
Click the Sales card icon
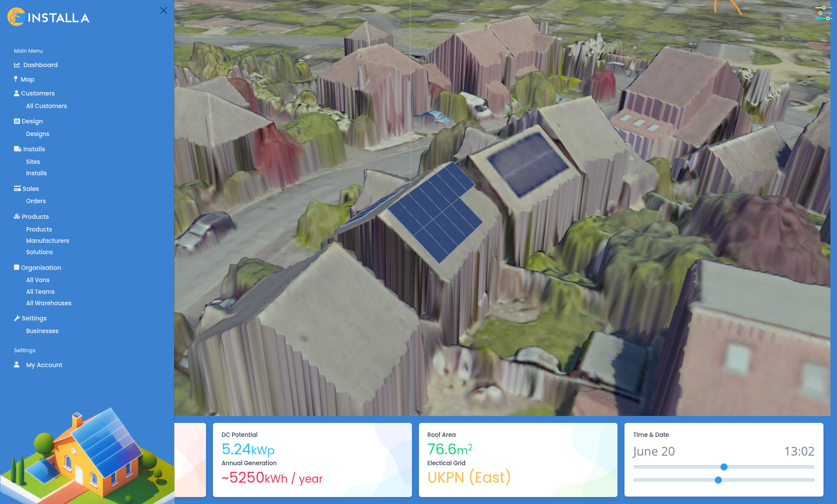pyautogui.click(x=17, y=189)
